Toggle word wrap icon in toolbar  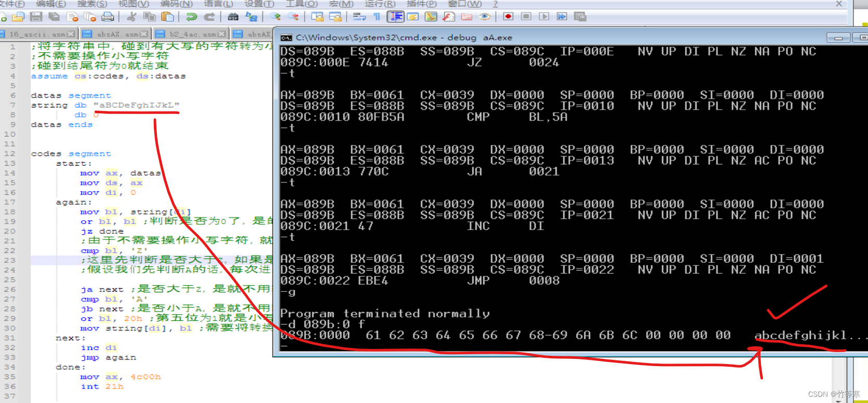click(359, 17)
